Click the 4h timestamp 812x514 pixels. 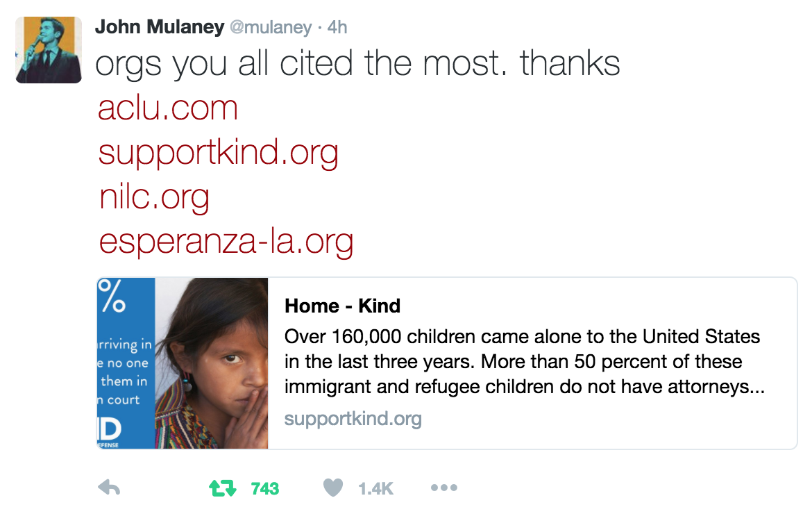pyautogui.click(x=337, y=28)
